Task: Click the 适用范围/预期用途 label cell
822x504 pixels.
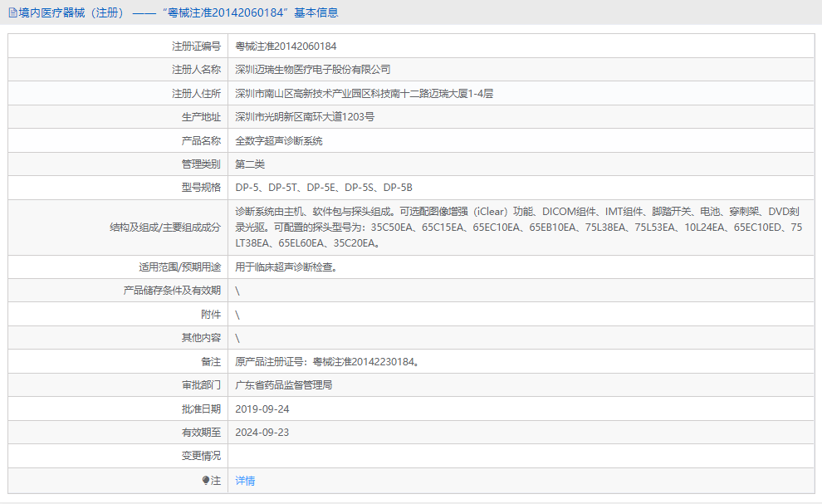Action: pyautogui.click(x=118, y=267)
